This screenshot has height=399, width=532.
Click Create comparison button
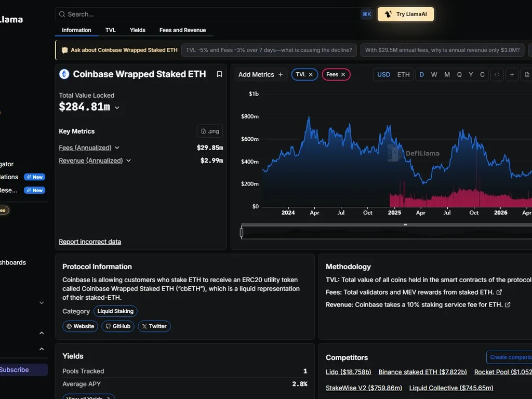(x=509, y=357)
